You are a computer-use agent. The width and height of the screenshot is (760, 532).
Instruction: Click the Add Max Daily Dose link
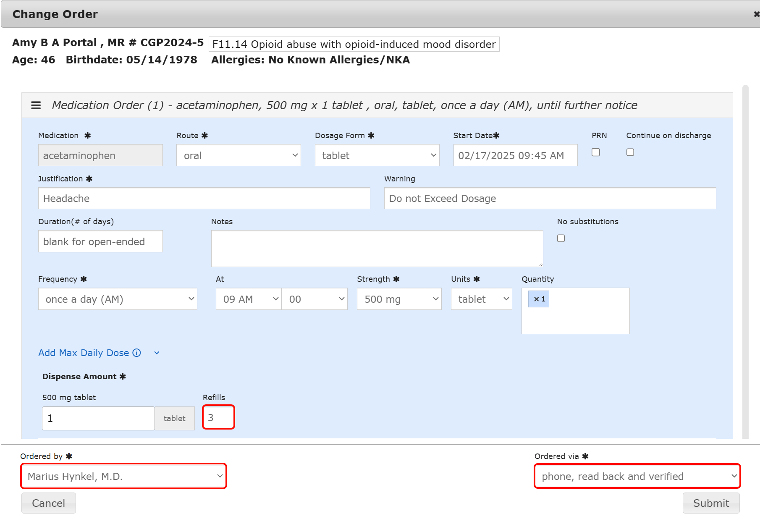point(84,353)
